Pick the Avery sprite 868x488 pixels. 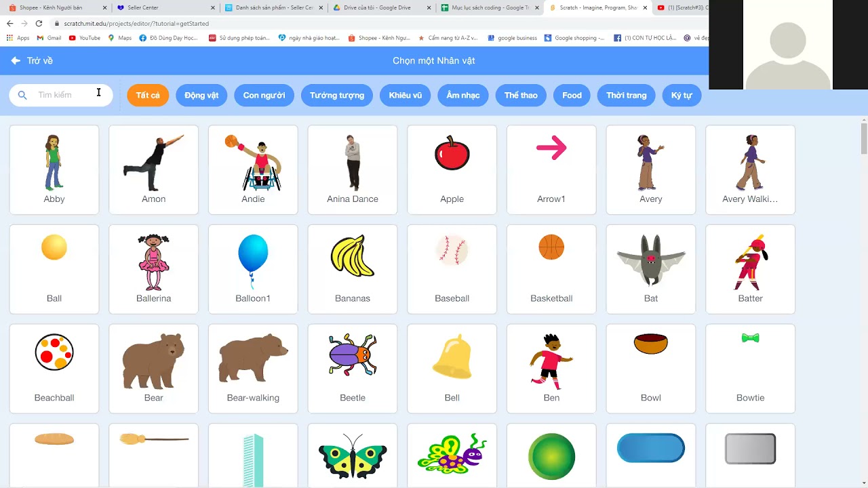(x=651, y=169)
